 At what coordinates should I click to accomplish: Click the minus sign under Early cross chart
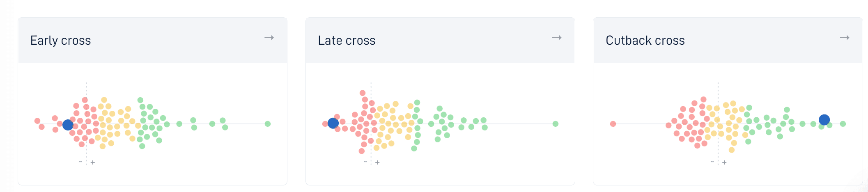coord(80,162)
